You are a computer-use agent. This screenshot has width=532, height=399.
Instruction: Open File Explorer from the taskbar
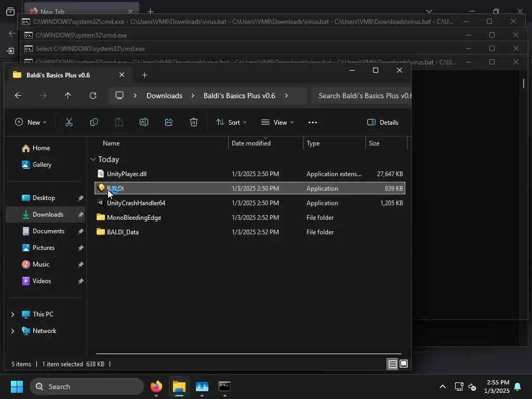pos(179,387)
